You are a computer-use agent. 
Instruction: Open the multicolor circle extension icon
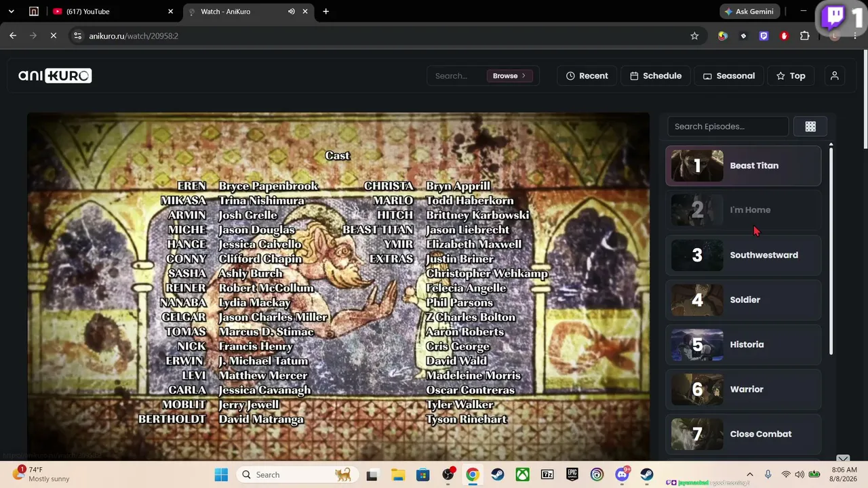(723, 36)
